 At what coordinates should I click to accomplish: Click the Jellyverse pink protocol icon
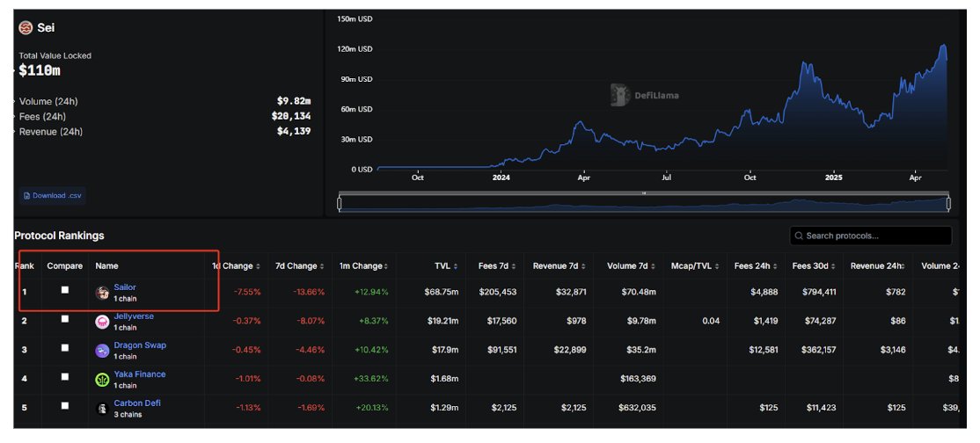pyautogui.click(x=103, y=322)
